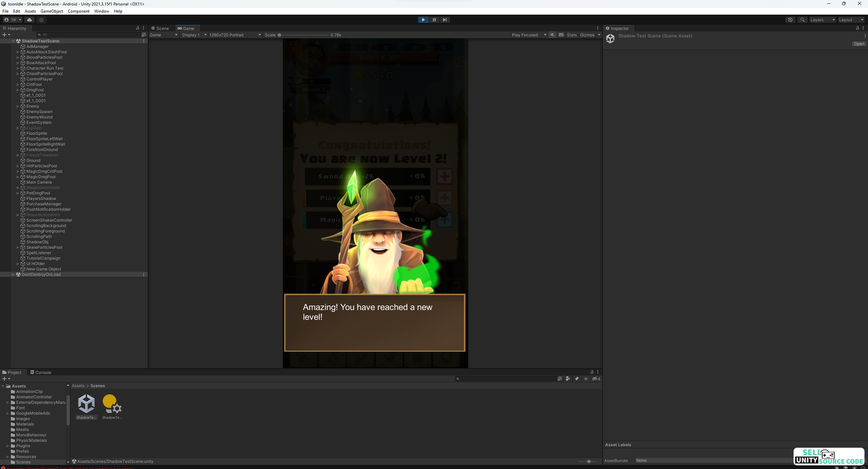Expand the Enemy object
Image resolution: width=868 pixels, height=469 pixels.
pos(18,106)
